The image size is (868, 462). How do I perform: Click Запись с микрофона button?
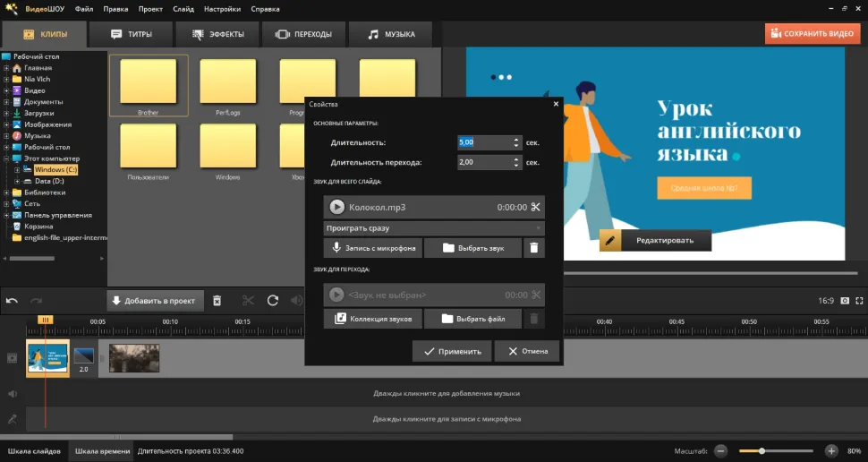click(x=373, y=248)
